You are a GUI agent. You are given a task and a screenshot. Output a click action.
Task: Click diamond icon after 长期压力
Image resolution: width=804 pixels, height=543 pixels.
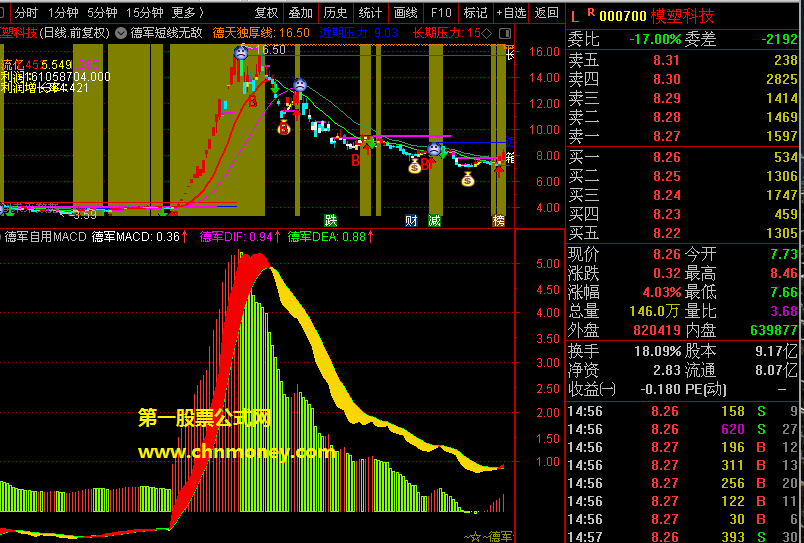(487, 33)
